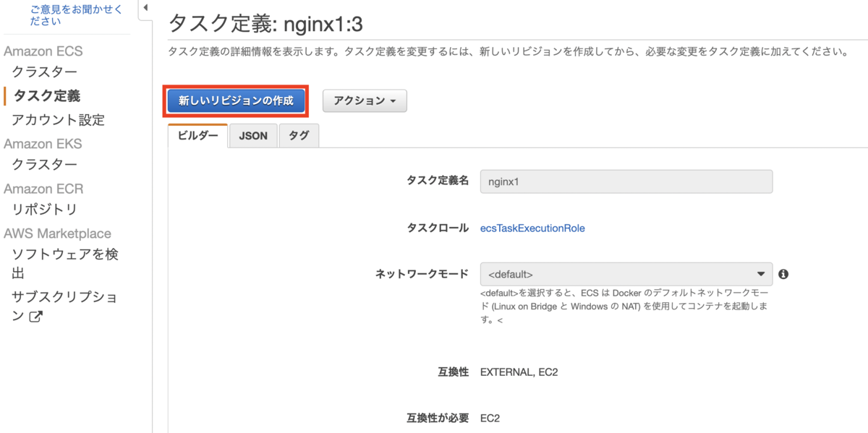Click the subscriptions external link icon

pyautogui.click(x=35, y=317)
